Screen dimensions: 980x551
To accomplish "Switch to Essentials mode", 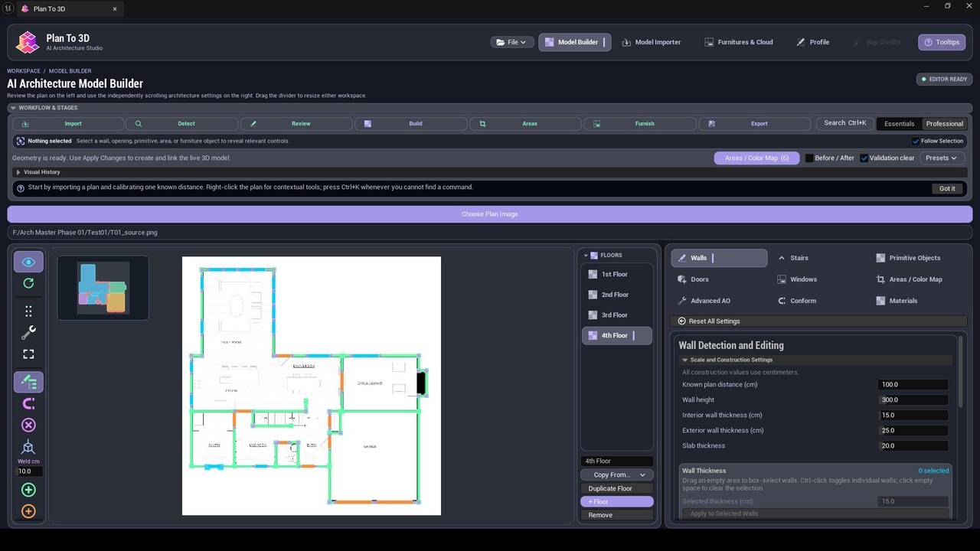I will (x=899, y=123).
